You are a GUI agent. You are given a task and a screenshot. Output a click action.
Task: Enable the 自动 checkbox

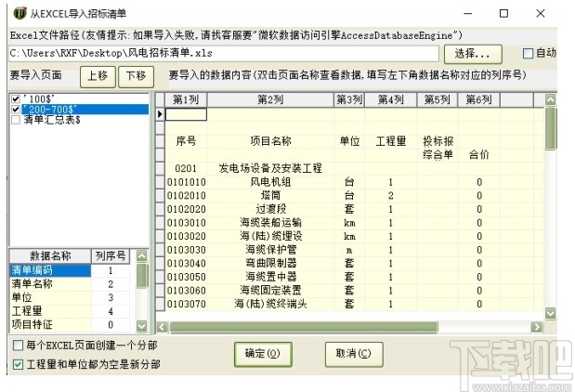tap(528, 54)
